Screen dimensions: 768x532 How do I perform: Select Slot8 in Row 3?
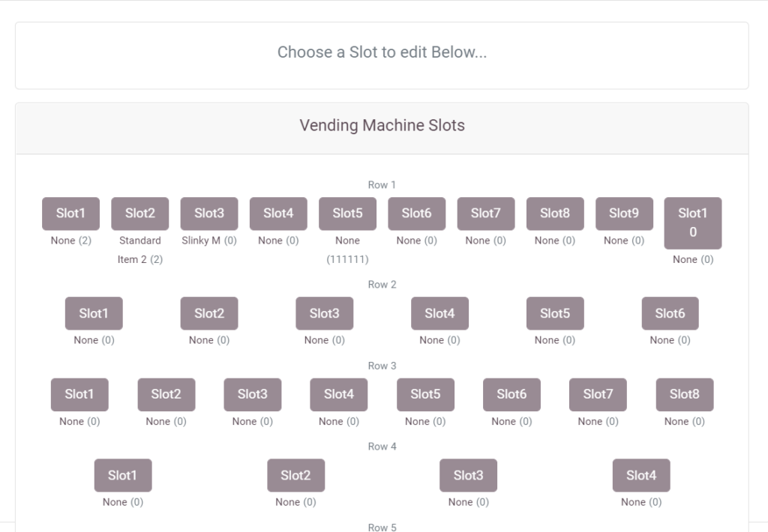pyautogui.click(x=684, y=394)
